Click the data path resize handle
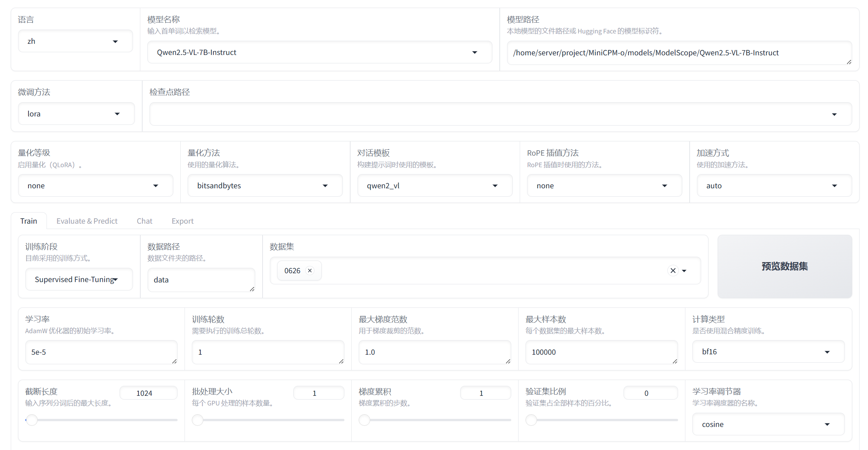Viewport: 868px width, 450px height. (252, 289)
